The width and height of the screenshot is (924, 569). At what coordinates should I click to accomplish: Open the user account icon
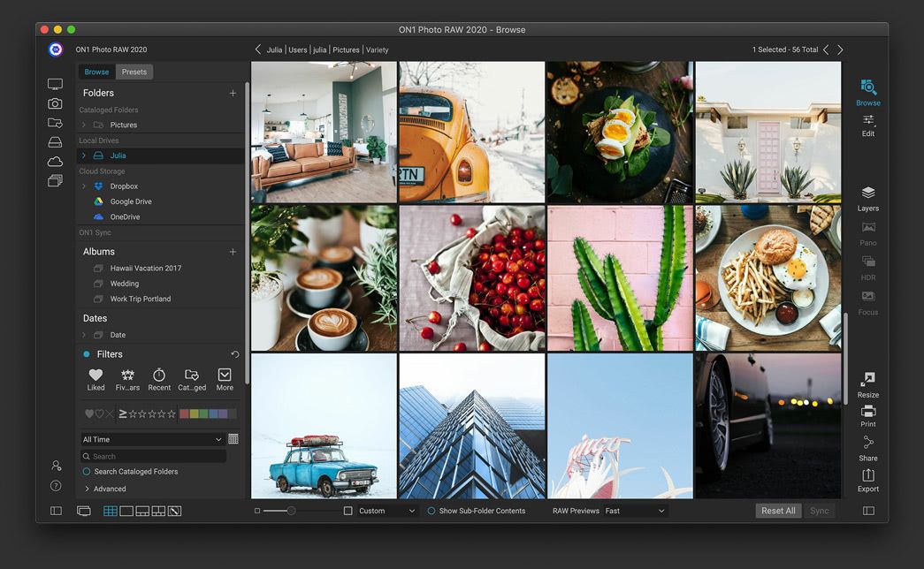click(56, 466)
